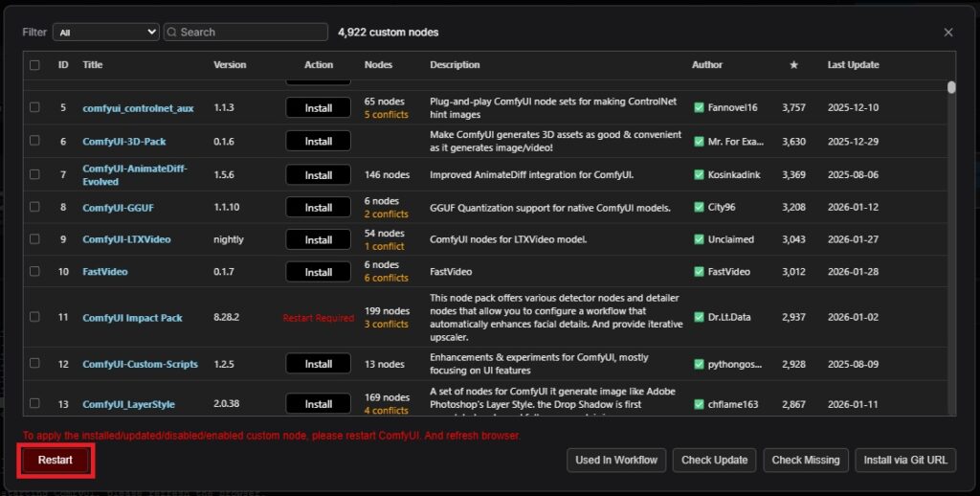Install ComfyUI-AnimateDiff-Evolved
The height and width of the screenshot is (496, 980).
pos(319,175)
